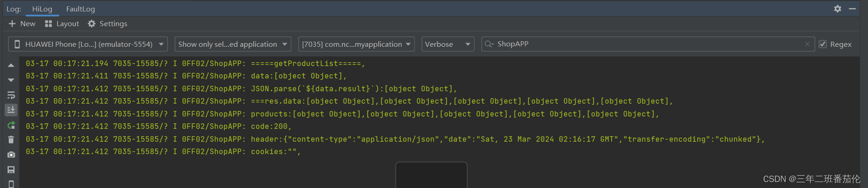This screenshot has height=188, width=868.
Task: Click the save log icon
Action: 11,170
